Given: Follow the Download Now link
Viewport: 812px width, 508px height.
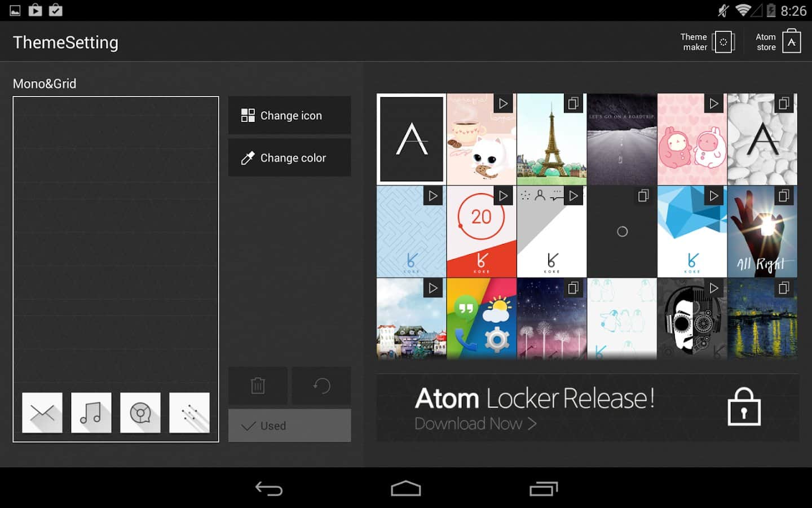Looking at the screenshot, I should click(475, 423).
